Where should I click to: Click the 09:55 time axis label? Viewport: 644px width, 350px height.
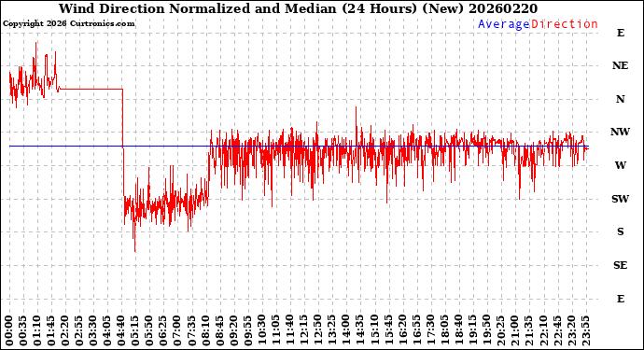(248, 331)
